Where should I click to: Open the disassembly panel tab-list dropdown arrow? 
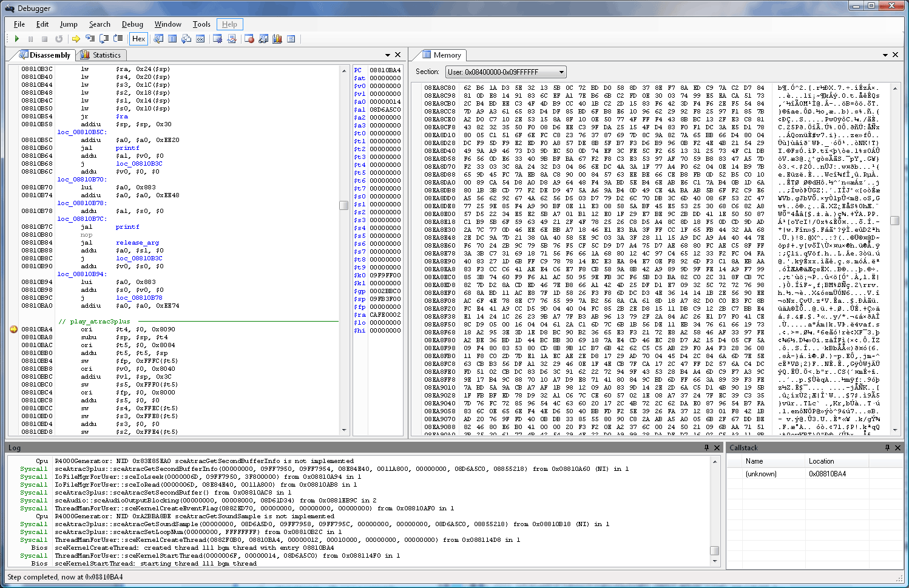(x=387, y=55)
